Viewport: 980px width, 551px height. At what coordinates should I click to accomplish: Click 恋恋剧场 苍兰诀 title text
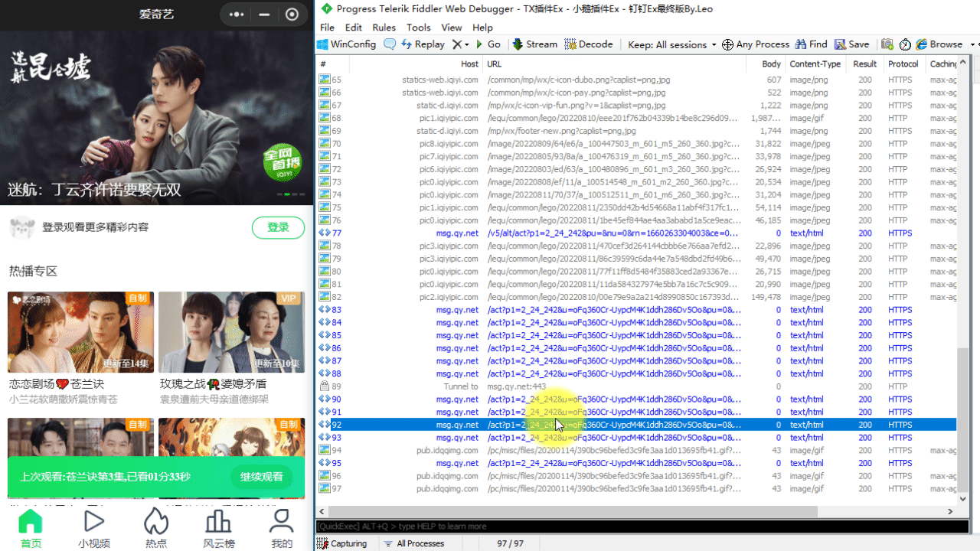point(57,384)
